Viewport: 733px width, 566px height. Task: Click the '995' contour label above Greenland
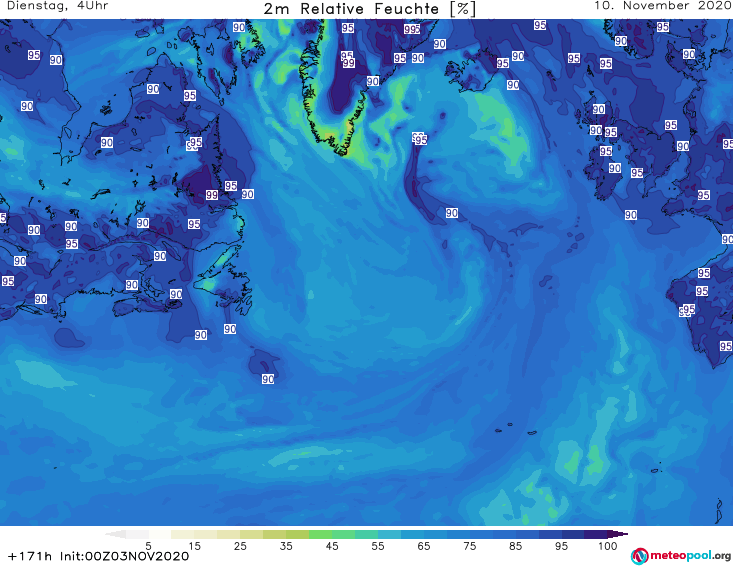point(412,29)
